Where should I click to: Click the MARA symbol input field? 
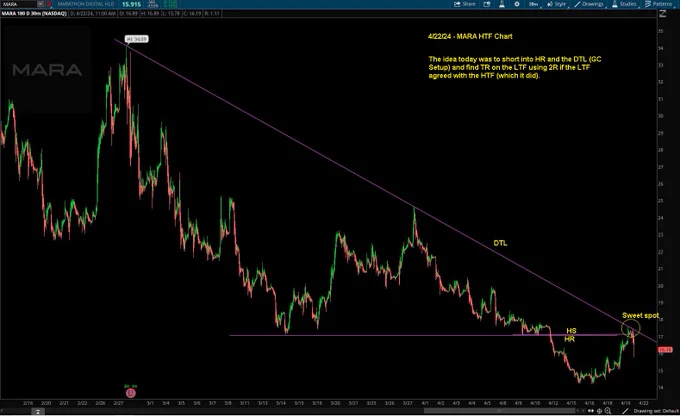point(19,4)
